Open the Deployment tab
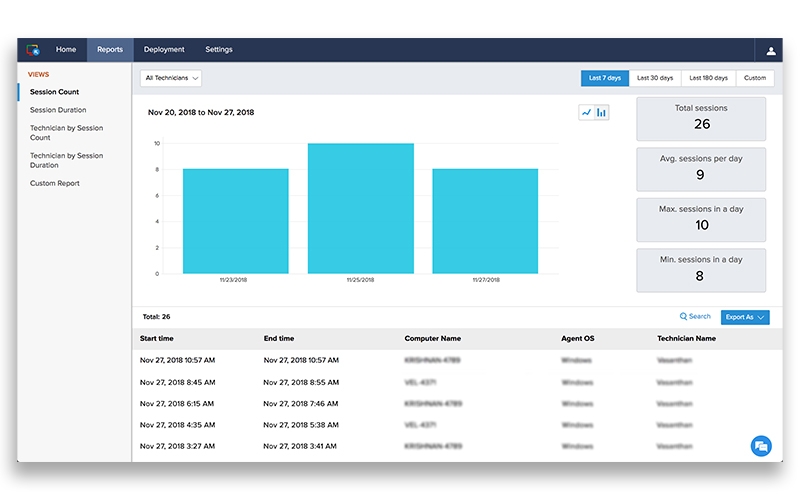This screenshot has height=500, width=800. 164,50
